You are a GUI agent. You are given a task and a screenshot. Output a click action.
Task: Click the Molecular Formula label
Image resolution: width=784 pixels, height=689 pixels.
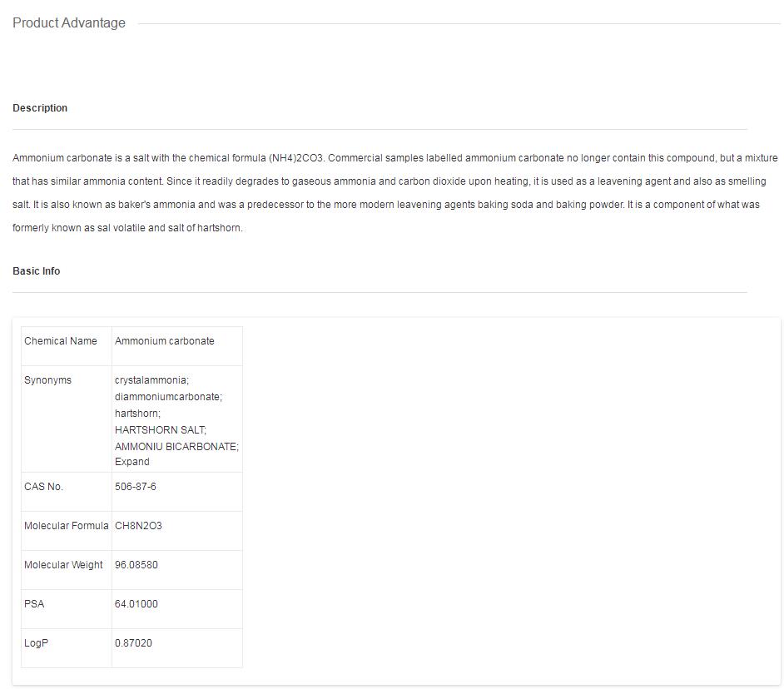67,526
